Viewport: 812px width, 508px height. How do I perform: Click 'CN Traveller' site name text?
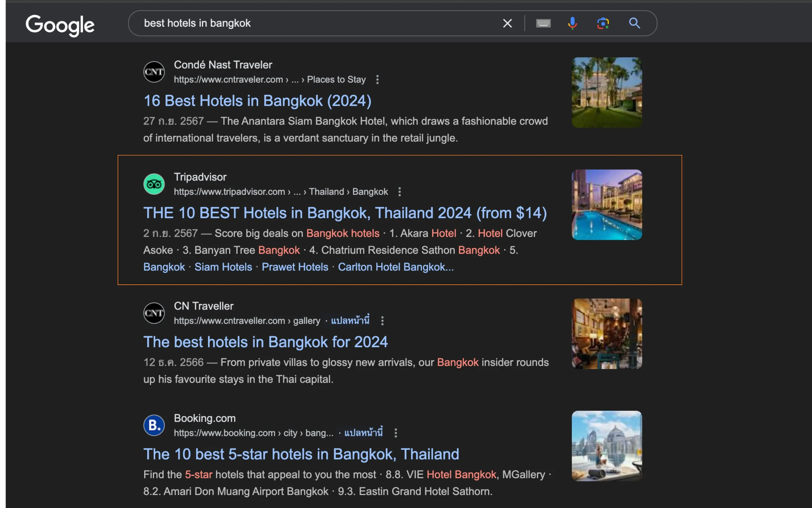click(x=203, y=306)
